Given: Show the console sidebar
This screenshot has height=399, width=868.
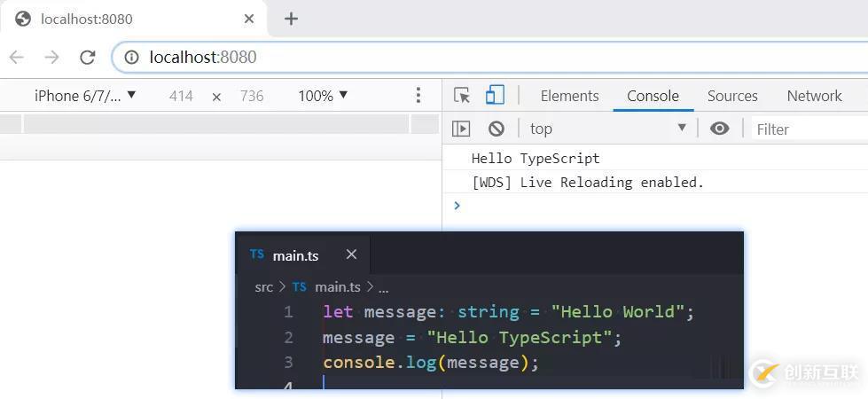Looking at the screenshot, I should tap(461, 129).
